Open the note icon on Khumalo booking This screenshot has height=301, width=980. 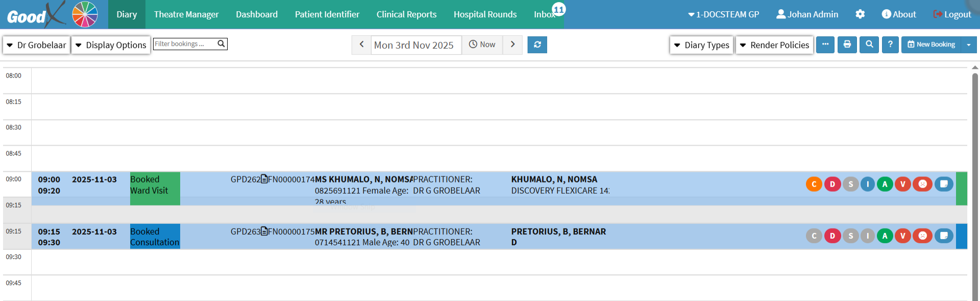tap(944, 184)
